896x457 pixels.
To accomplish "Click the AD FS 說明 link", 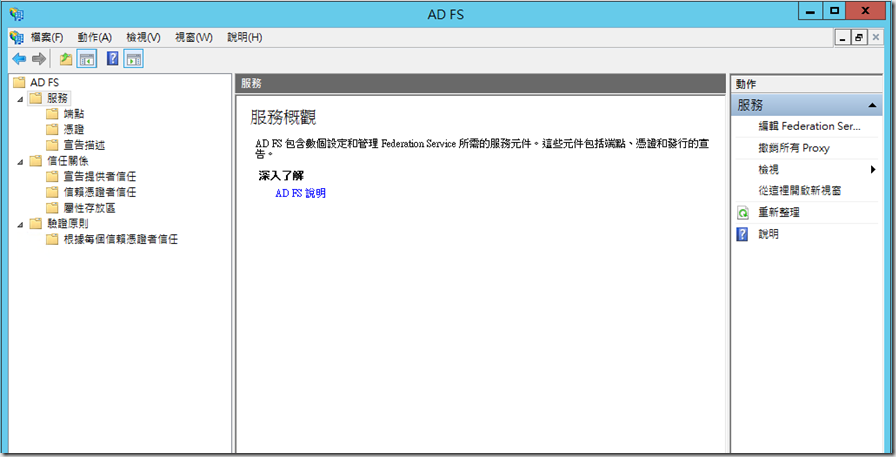I will coord(300,193).
